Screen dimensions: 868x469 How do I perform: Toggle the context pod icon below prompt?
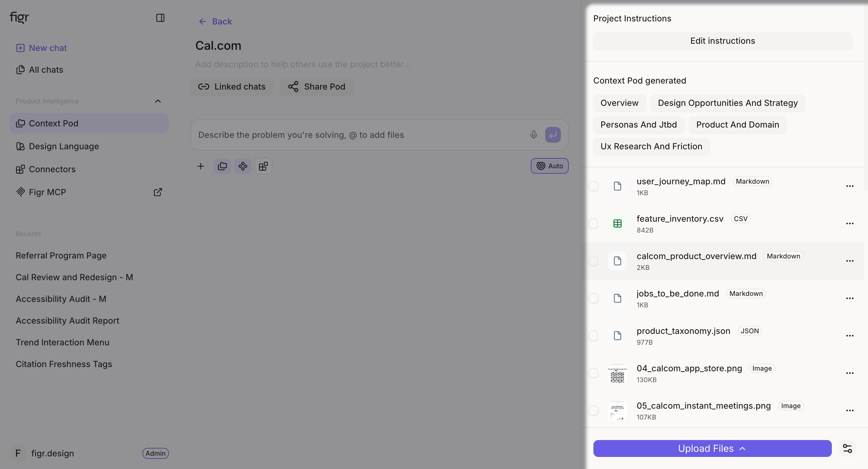point(222,166)
